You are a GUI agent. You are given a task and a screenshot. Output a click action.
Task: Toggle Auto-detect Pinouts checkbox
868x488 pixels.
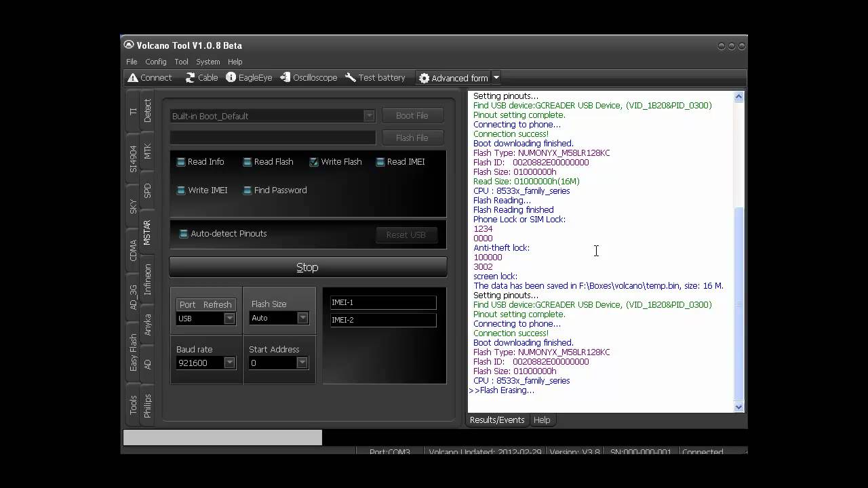pyautogui.click(x=183, y=234)
